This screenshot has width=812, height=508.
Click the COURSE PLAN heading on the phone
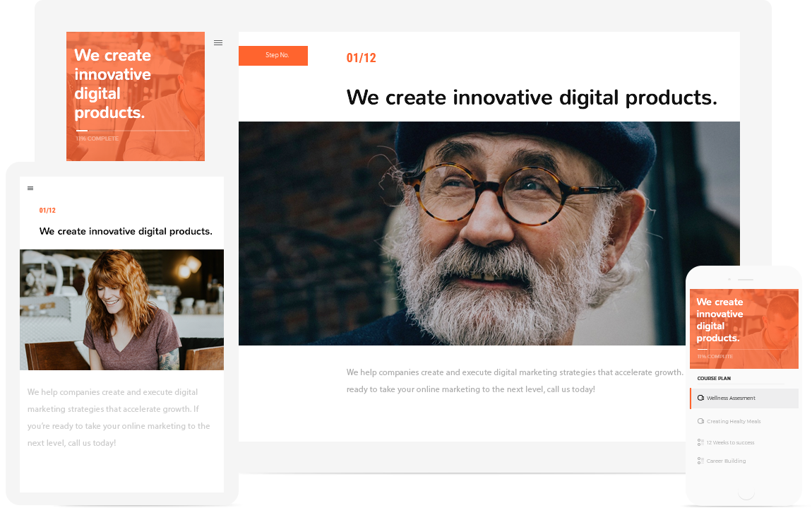click(x=714, y=379)
